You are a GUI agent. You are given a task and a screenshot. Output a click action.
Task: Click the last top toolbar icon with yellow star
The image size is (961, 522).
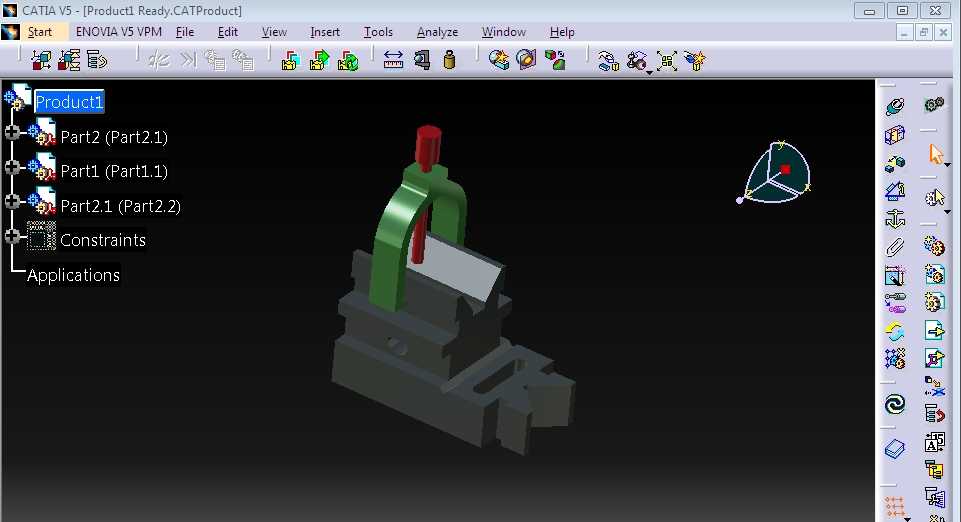[695, 61]
